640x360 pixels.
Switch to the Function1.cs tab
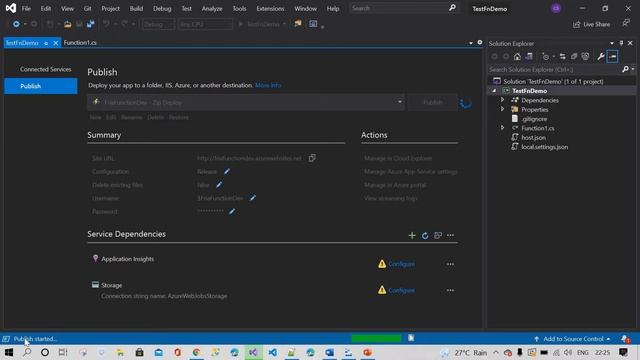click(x=80, y=42)
